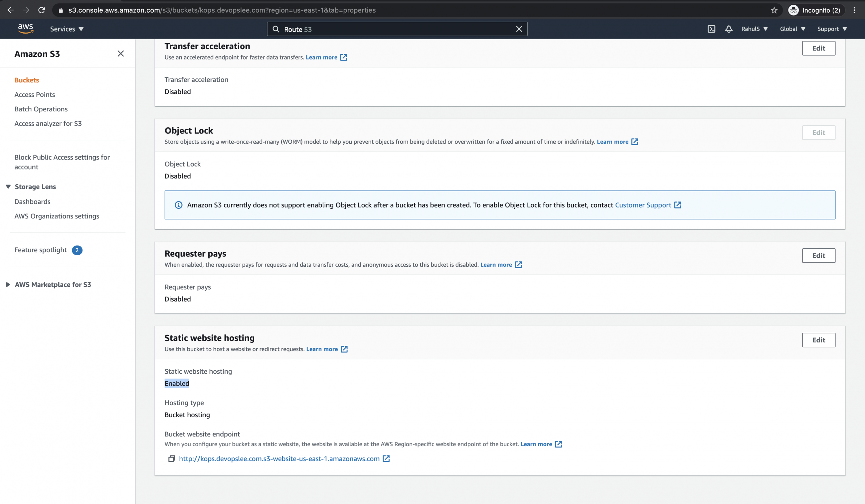The width and height of the screenshot is (865, 504).
Task: Open the kops.devopslee.com website endpoint link
Action: 279,459
